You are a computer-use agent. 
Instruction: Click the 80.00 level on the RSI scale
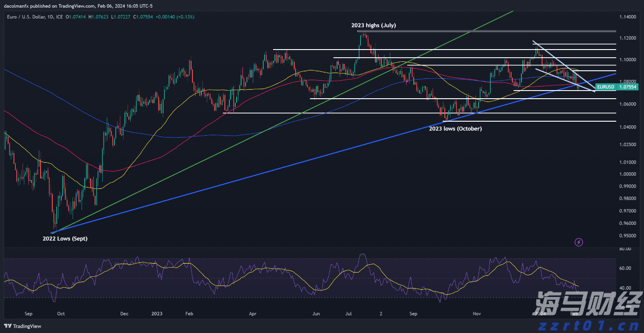625,249
